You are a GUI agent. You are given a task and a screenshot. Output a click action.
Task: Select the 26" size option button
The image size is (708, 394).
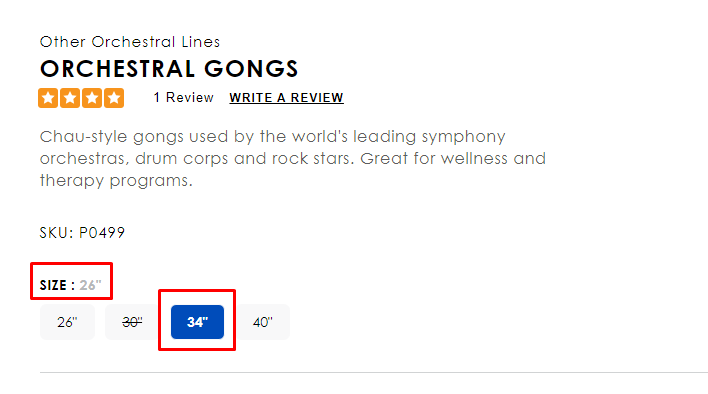coord(67,322)
